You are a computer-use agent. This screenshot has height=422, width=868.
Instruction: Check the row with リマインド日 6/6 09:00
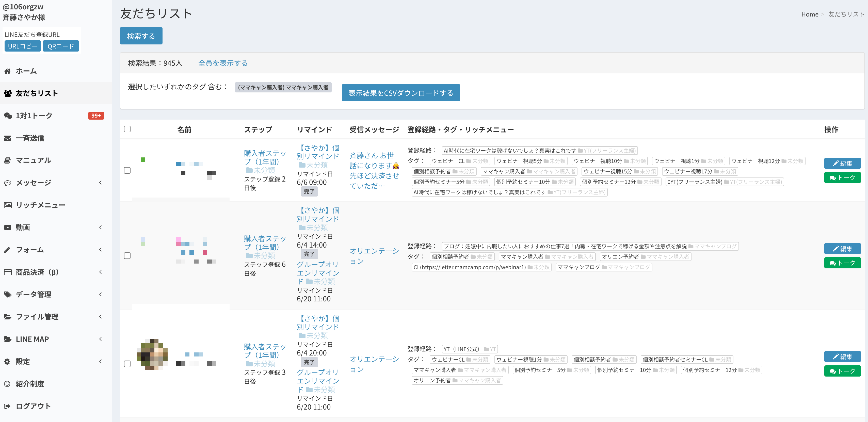coord(127,170)
